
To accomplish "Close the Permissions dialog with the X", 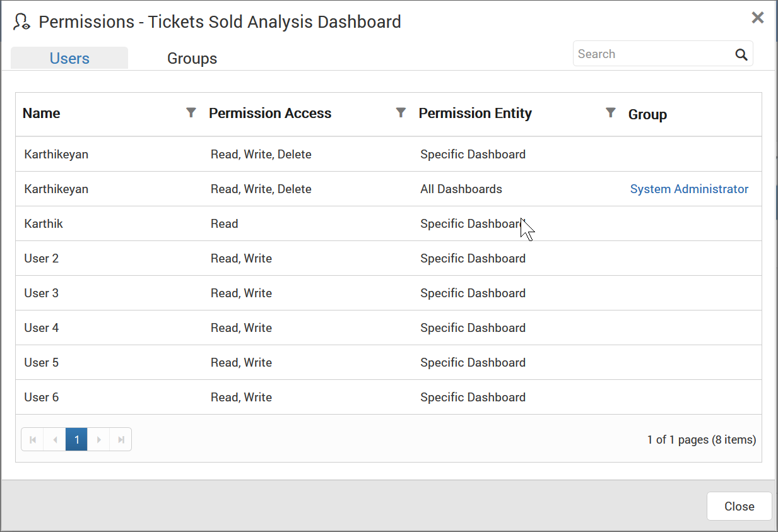I will pos(758,18).
